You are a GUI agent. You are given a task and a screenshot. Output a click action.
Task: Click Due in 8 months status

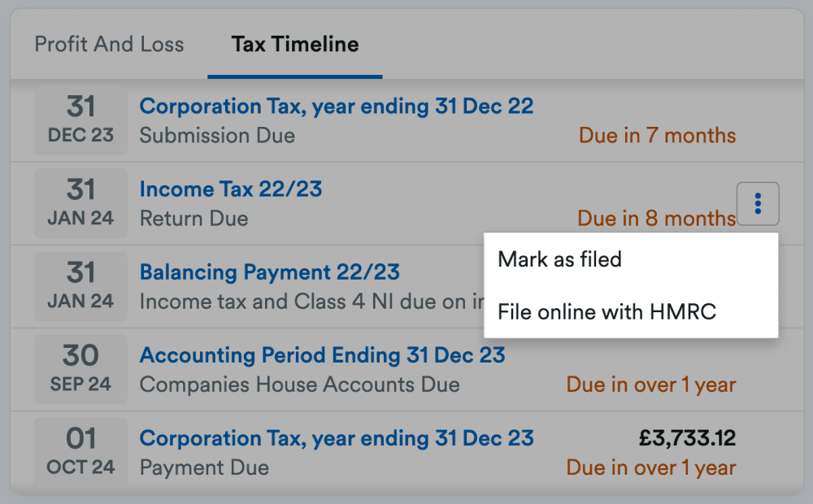pyautogui.click(x=656, y=219)
